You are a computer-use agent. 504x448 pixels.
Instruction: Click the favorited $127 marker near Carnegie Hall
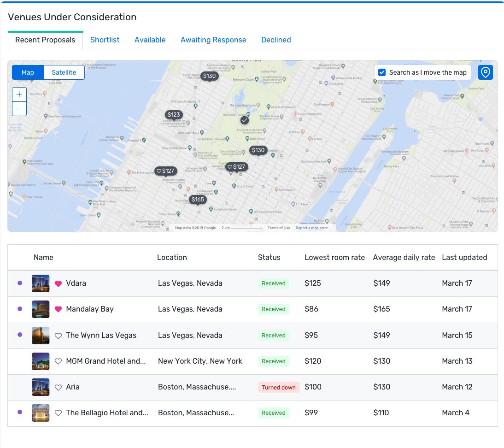(165, 171)
